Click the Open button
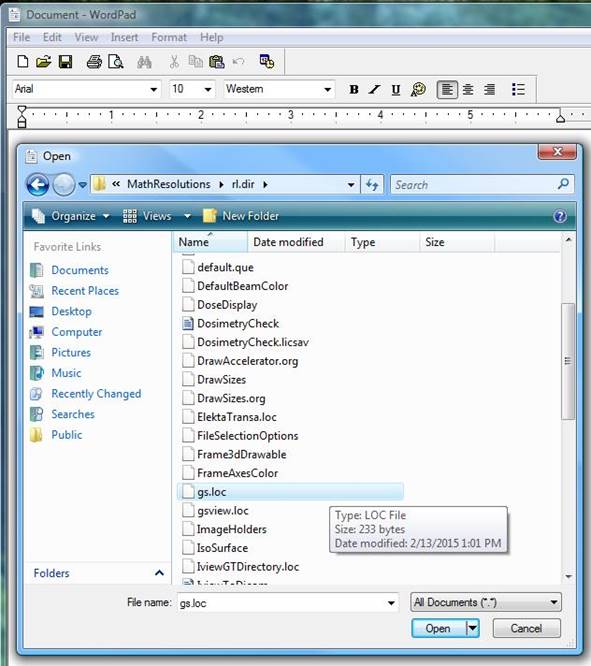This screenshot has width=591, height=666. 438,628
